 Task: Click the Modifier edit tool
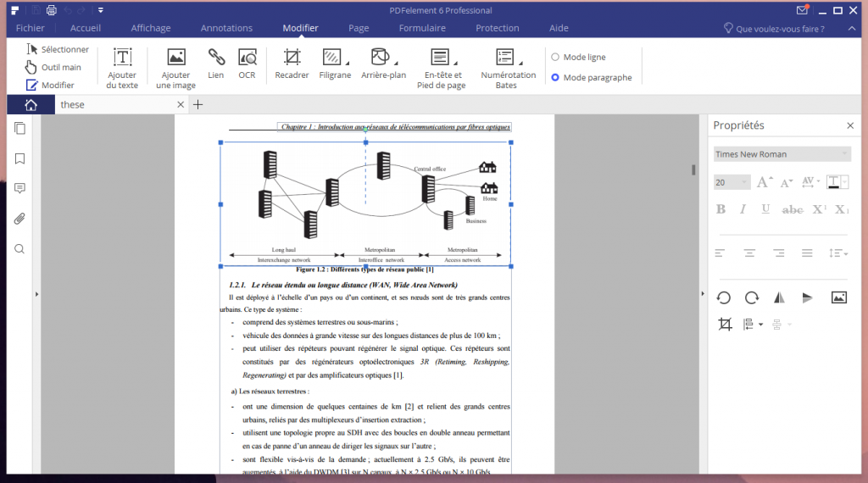coord(50,86)
